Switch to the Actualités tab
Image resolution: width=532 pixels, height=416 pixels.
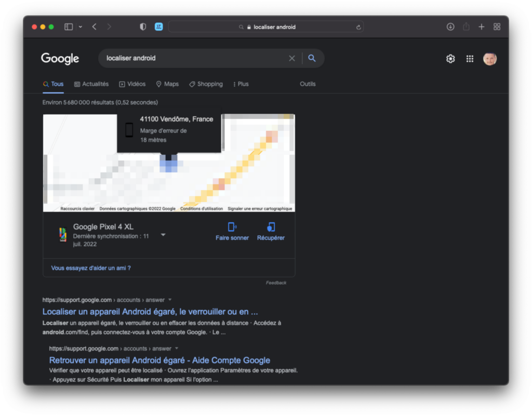pos(91,84)
